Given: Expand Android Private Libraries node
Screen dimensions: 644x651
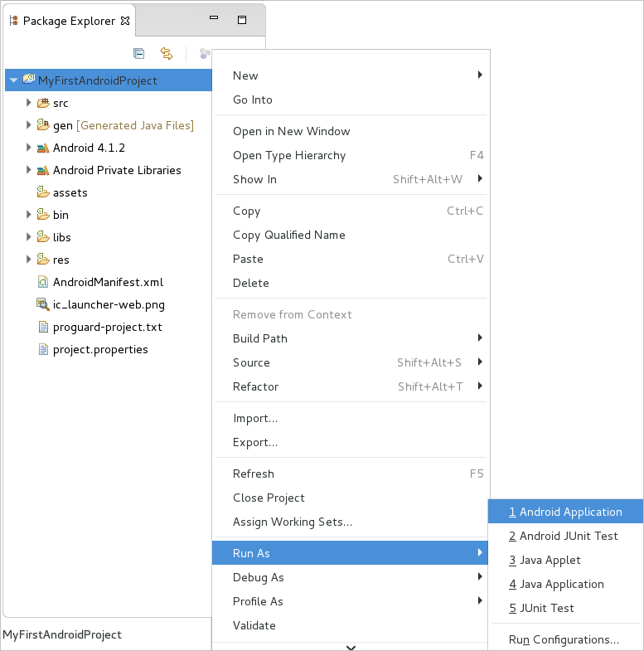Looking at the screenshot, I should click(28, 169).
